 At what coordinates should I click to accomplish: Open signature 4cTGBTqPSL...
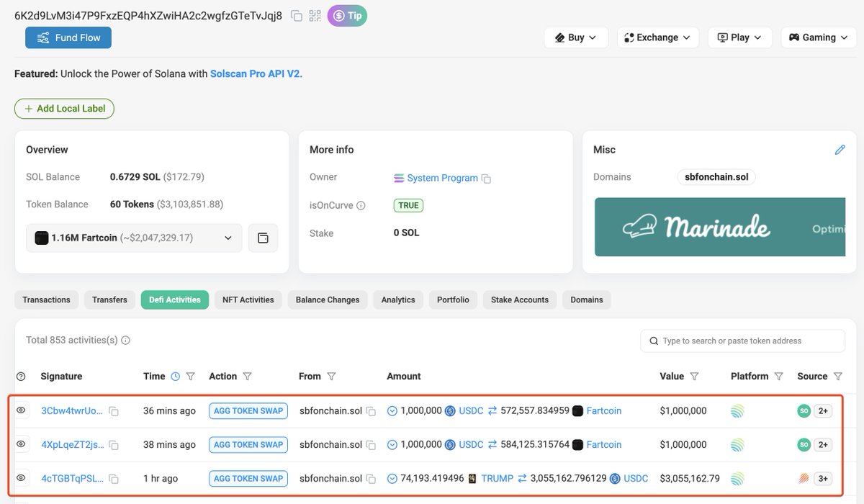[x=72, y=479]
